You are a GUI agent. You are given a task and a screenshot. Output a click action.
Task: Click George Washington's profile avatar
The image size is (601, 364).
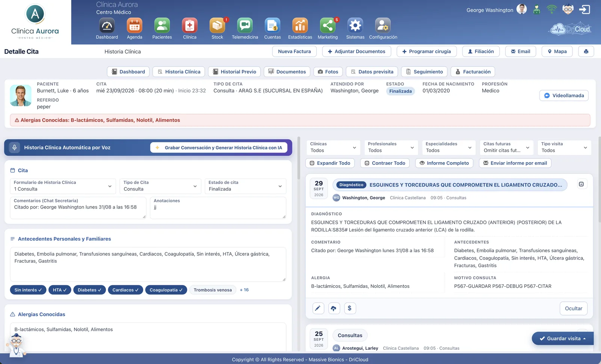coord(522,9)
